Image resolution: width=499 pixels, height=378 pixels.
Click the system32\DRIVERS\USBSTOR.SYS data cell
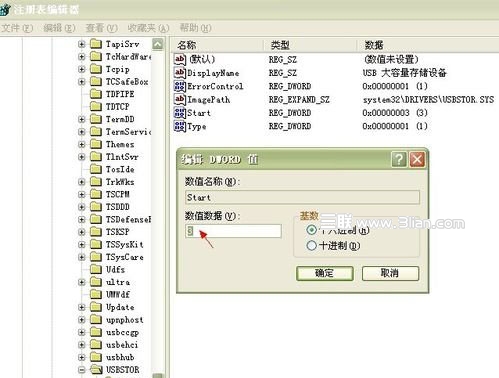[x=428, y=99]
